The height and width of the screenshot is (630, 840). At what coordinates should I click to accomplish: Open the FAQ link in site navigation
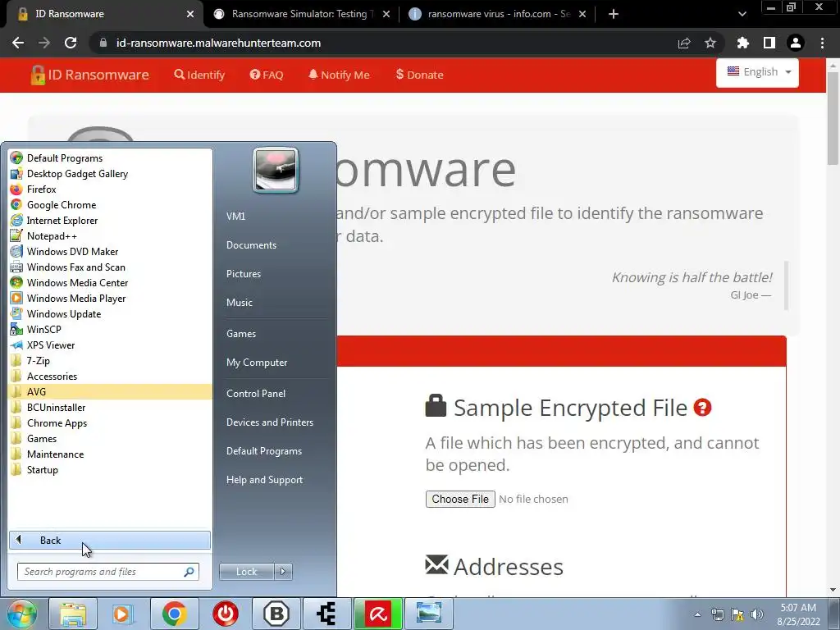pos(267,75)
